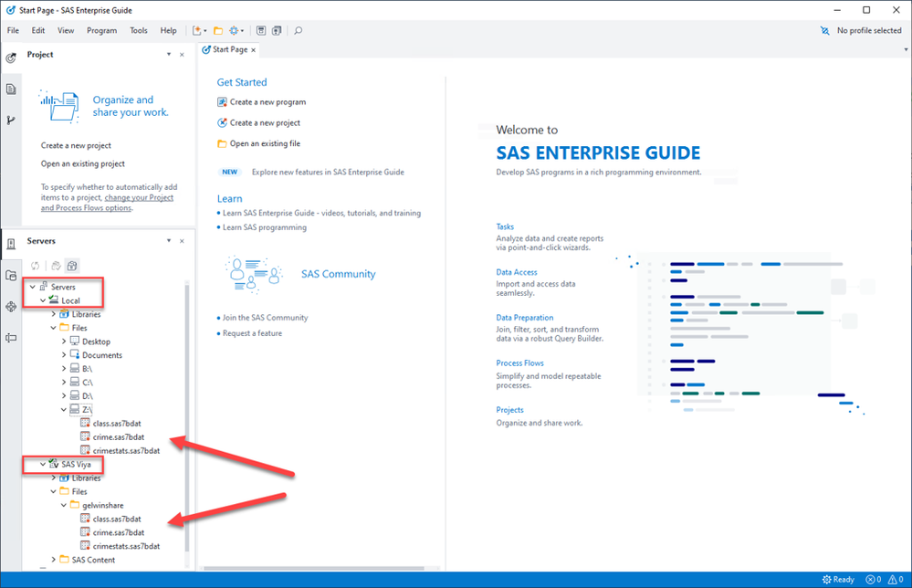Open the Edit menu
912x588 pixels.
[x=38, y=30]
